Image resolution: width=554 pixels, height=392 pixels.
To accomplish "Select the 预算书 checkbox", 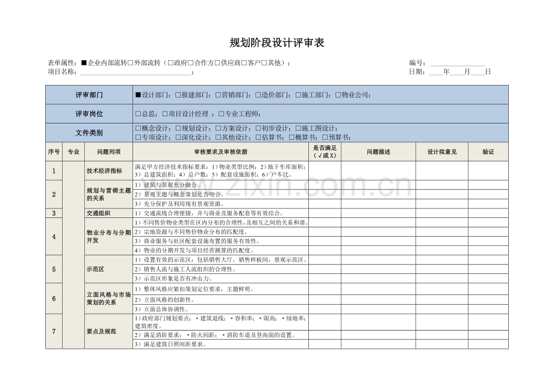I will [325, 137].
